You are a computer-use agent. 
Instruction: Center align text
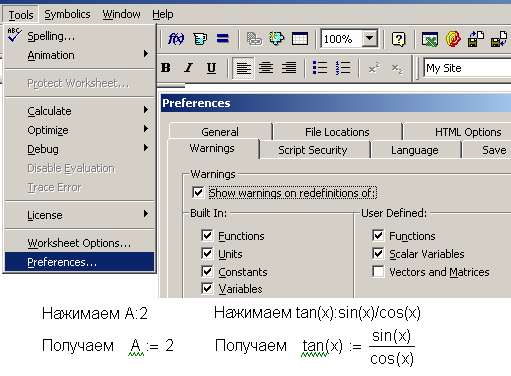pyautogui.click(x=266, y=68)
